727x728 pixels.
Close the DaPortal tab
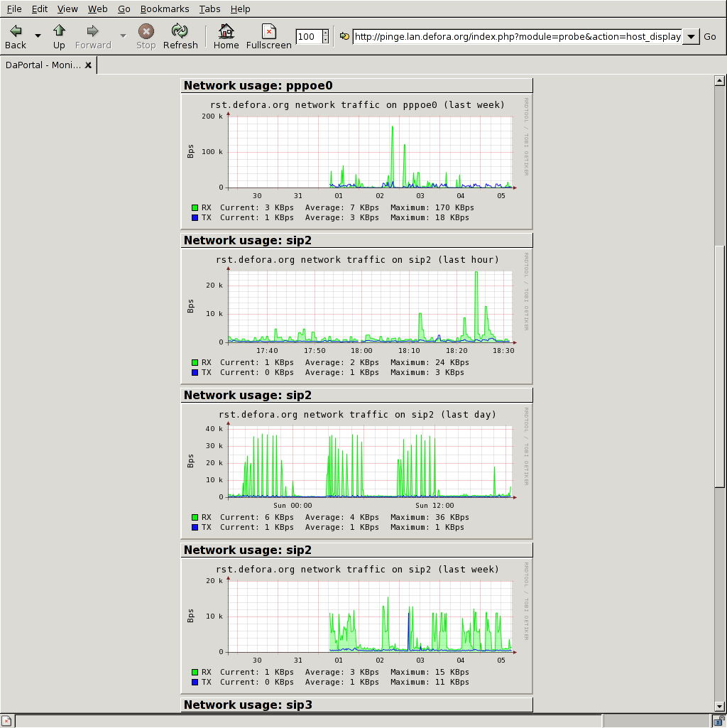pos(88,65)
